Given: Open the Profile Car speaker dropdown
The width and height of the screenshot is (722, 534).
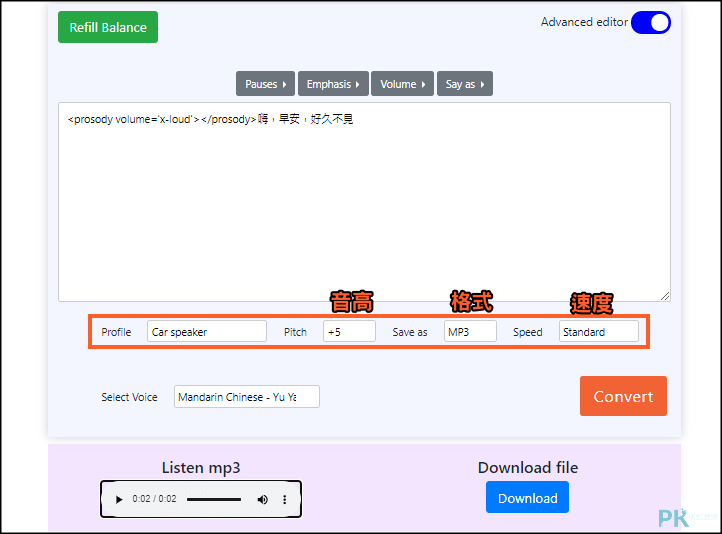Looking at the screenshot, I should click(x=207, y=331).
